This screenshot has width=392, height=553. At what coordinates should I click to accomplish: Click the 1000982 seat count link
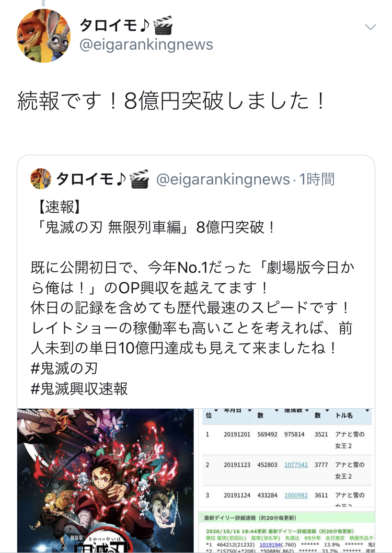coord(296,495)
